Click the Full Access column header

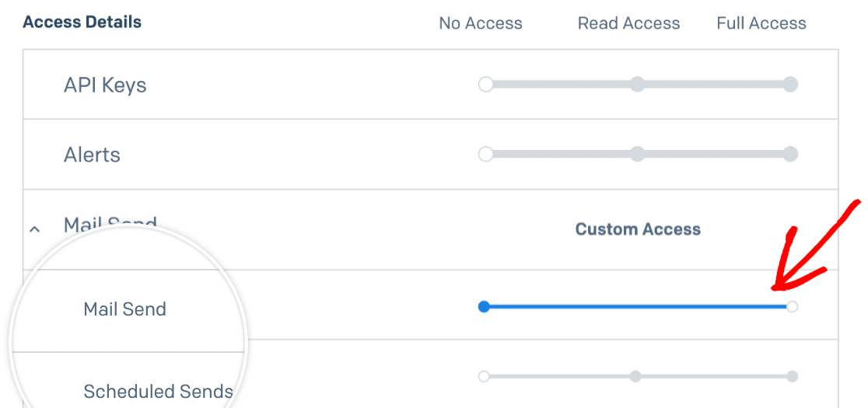(761, 23)
